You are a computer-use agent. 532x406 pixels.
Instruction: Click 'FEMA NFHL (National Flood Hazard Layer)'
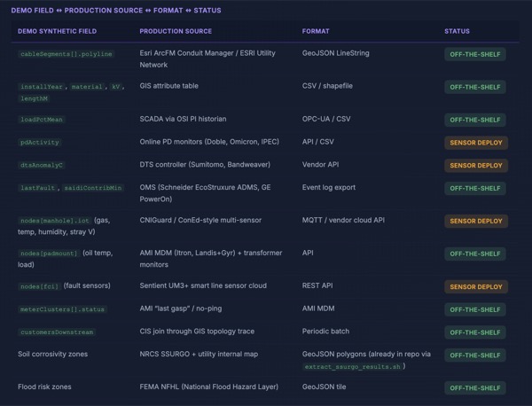coord(208,386)
